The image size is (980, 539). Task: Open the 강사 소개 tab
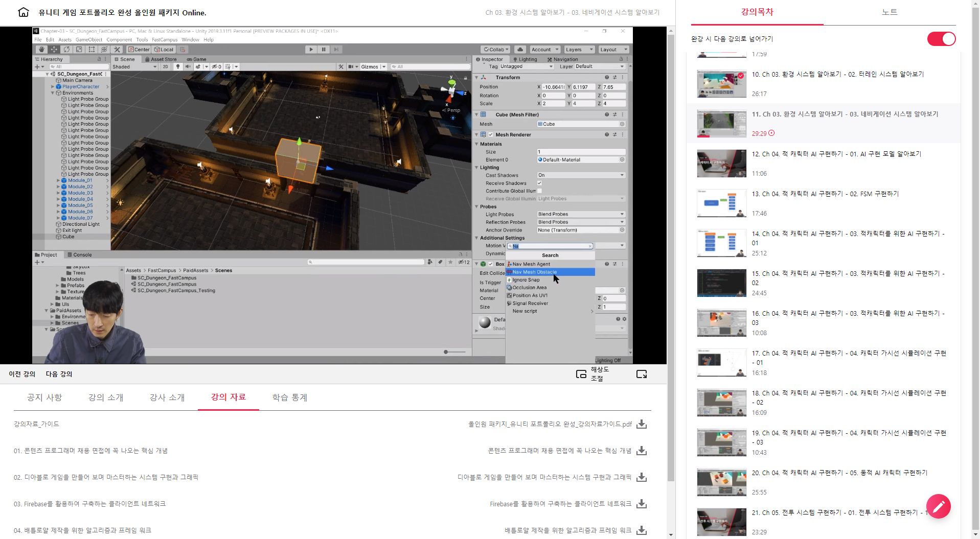point(167,397)
